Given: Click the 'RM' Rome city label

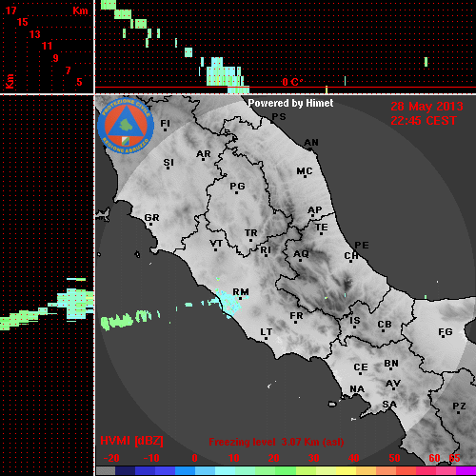Looking at the screenshot, I should [x=241, y=292].
